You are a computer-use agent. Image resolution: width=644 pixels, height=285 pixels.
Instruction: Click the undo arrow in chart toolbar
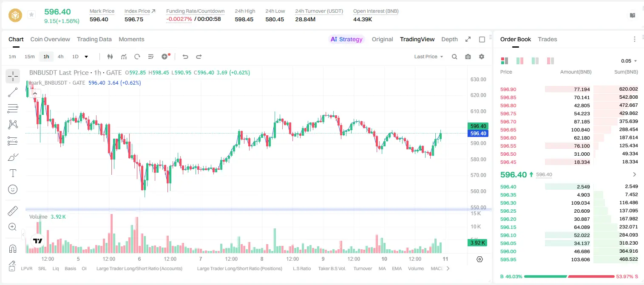click(x=185, y=57)
